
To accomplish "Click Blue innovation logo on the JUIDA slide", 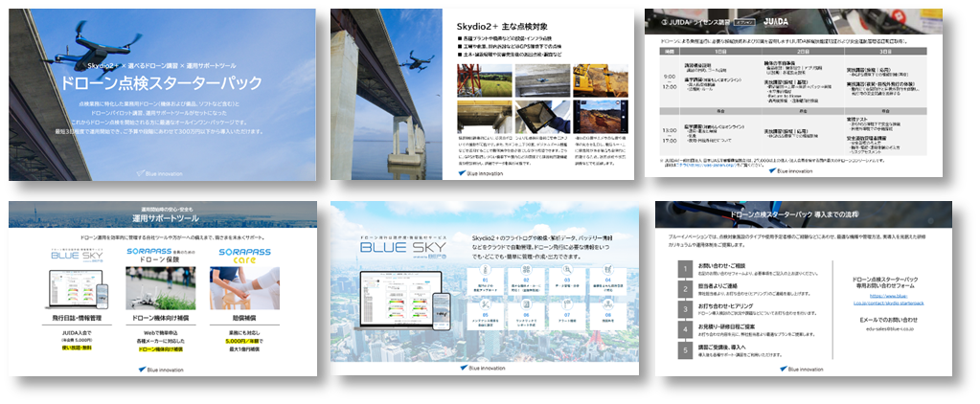I will (790, 169).
